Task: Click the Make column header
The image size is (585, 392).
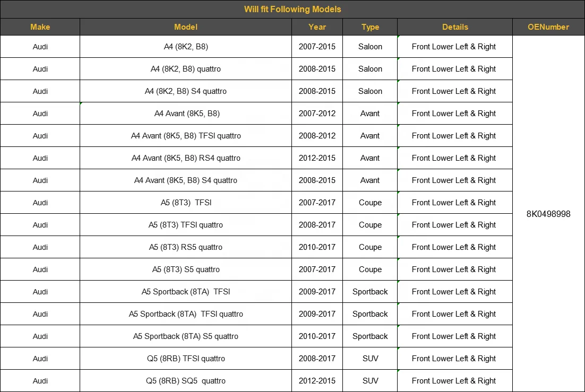Action: 40,27
